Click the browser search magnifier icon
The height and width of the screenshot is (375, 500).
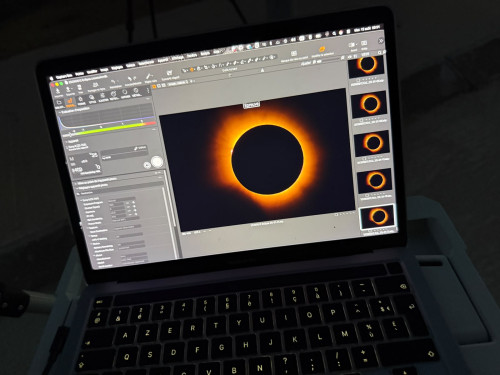pyautogui.click(x=380, y=52)
